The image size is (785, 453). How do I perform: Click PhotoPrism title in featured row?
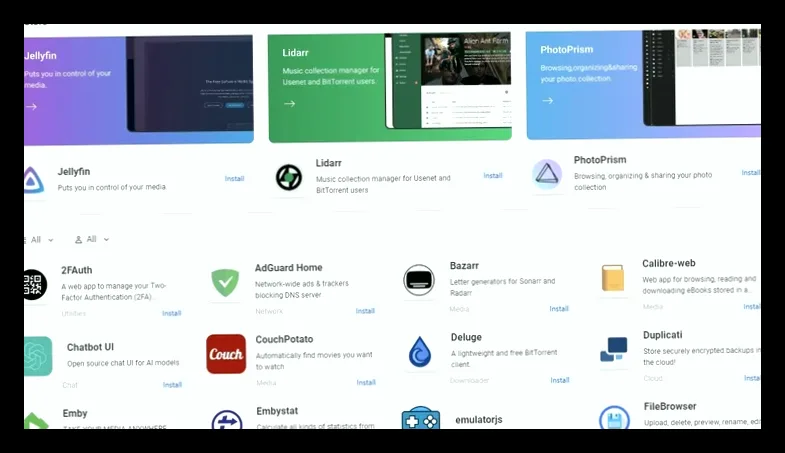[x=600, y=160]
